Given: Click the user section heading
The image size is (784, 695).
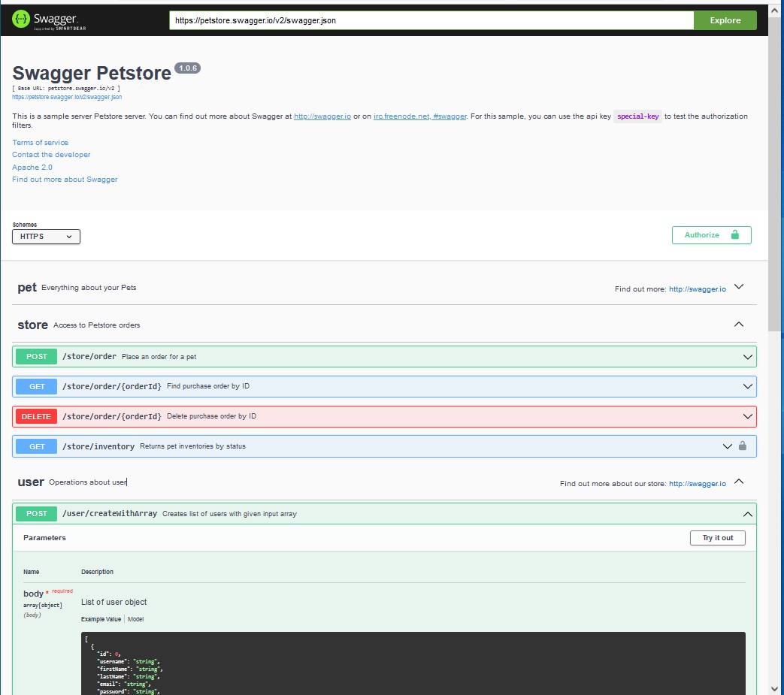Looking at the screenshot, I should (x=31, y=482).
